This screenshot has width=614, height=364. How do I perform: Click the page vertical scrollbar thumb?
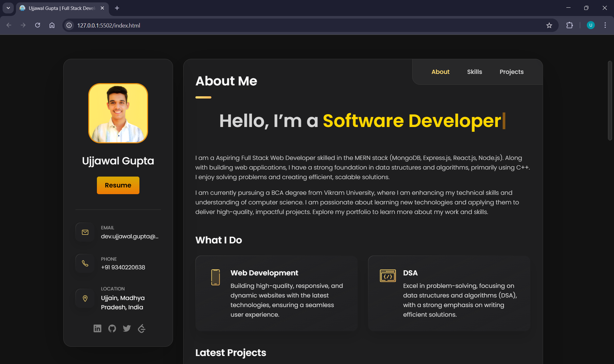(610, 100)
